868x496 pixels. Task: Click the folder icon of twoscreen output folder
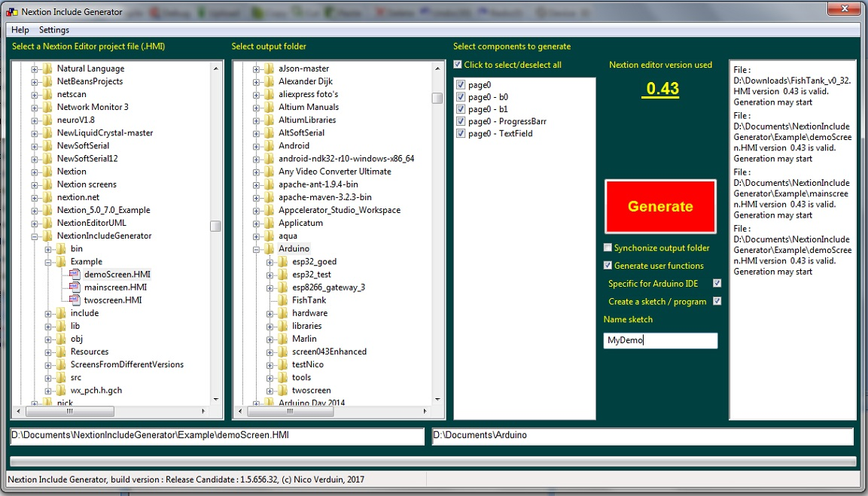coord(282,391)
